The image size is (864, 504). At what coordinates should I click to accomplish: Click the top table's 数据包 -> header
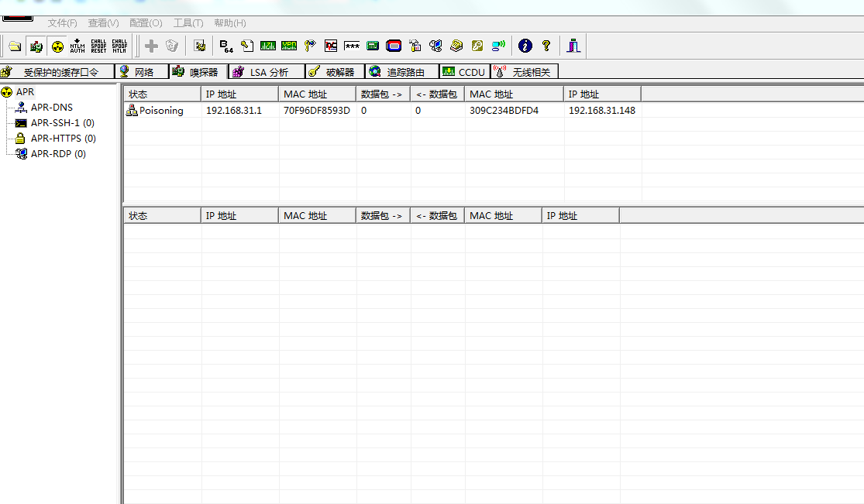tap(383, 94)
